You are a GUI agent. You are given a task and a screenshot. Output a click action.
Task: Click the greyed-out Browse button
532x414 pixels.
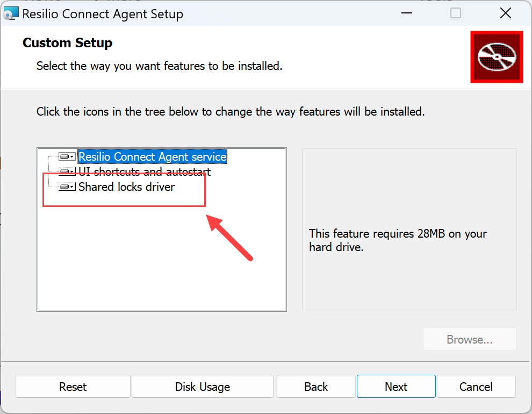[x=470, y=340]
